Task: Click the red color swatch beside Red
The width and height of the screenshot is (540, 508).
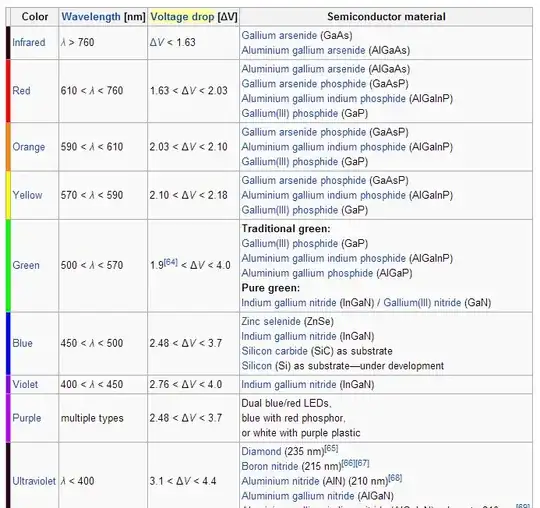Action: [8, 91]
